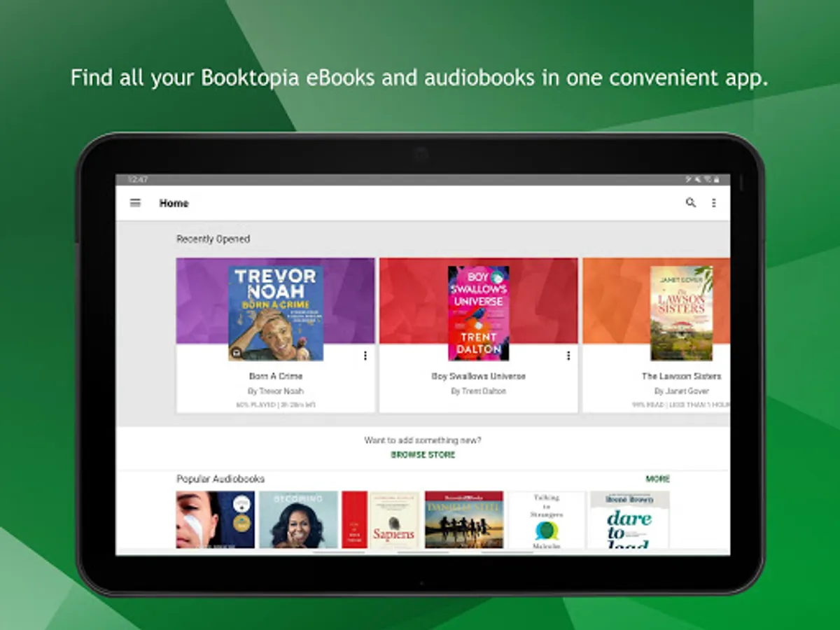Click BROWSE STORE link
The width and height of the screenshot is (840, 630).
click(x=423, y=455)
